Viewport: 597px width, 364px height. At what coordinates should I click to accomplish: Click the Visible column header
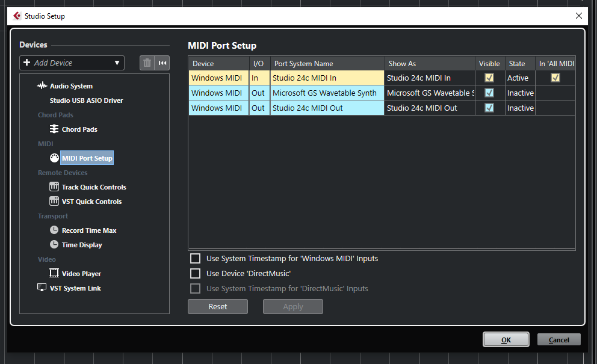(490, 64)
